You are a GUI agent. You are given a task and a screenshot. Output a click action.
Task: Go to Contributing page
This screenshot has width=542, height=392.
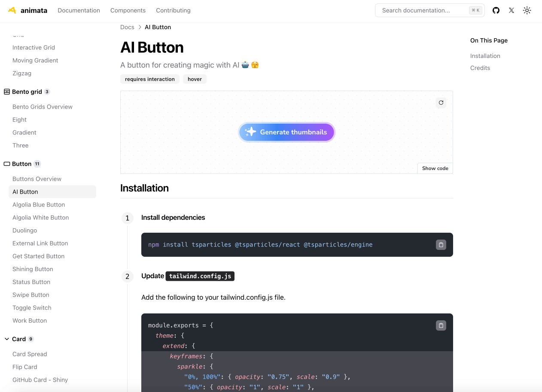coord(173,10)
